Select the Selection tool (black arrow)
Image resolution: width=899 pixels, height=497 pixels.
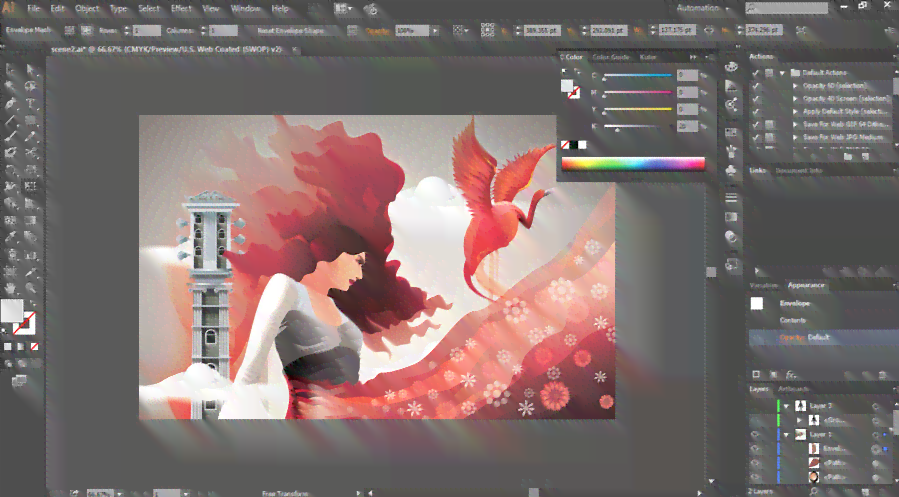11,70
